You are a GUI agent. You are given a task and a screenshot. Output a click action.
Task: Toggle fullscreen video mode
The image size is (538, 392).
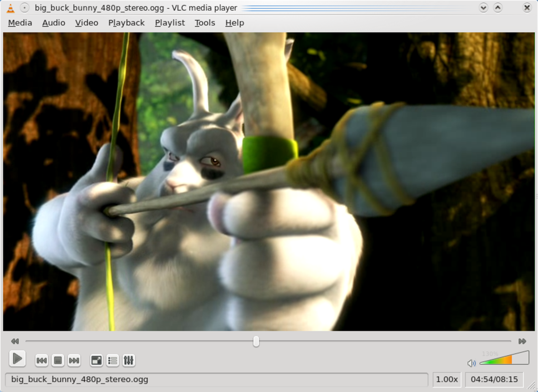(96, 360)
